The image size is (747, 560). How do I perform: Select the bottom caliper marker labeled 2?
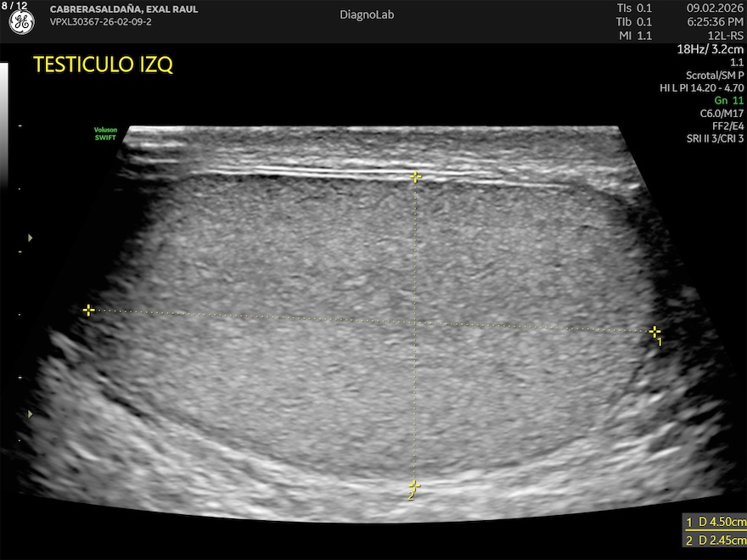coord(413,486)
